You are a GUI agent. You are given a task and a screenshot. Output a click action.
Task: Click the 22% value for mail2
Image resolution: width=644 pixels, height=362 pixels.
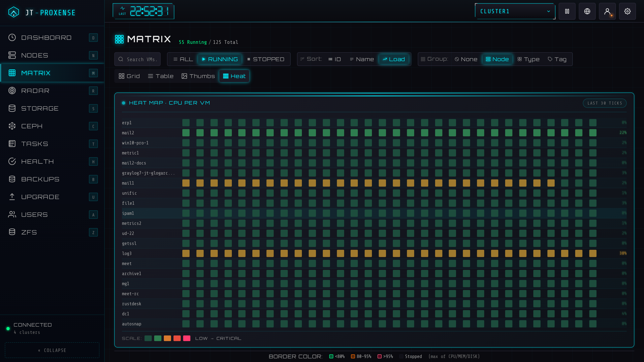pos(623,133)
